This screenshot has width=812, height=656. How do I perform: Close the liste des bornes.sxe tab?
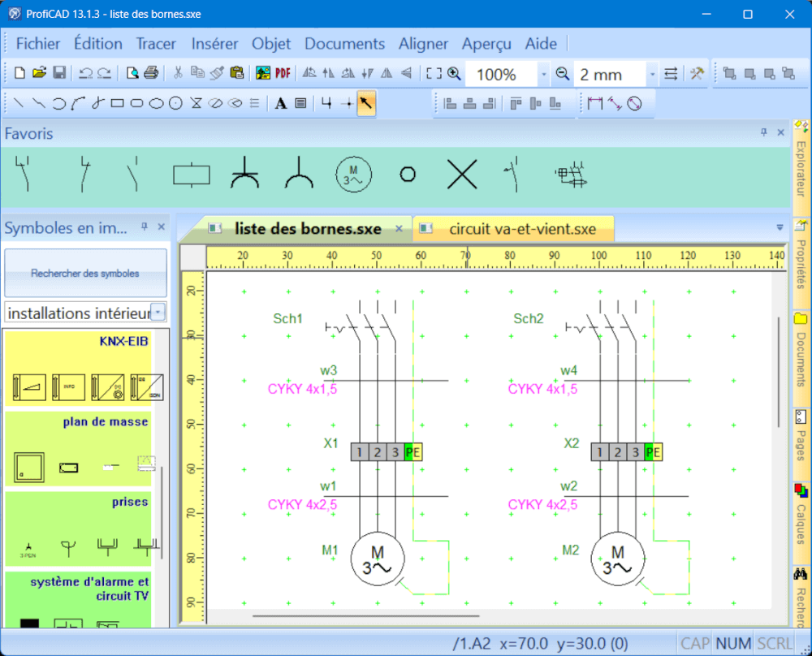click(399, 228)
